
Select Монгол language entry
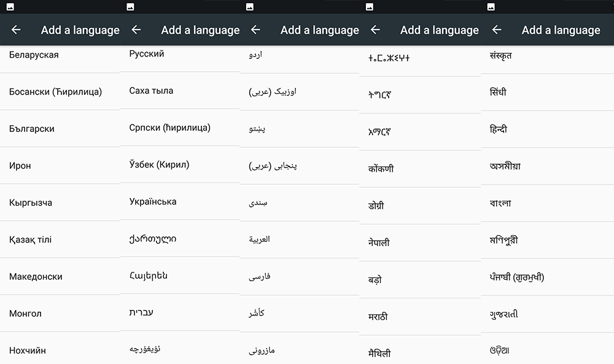click(x=25, y=313)
